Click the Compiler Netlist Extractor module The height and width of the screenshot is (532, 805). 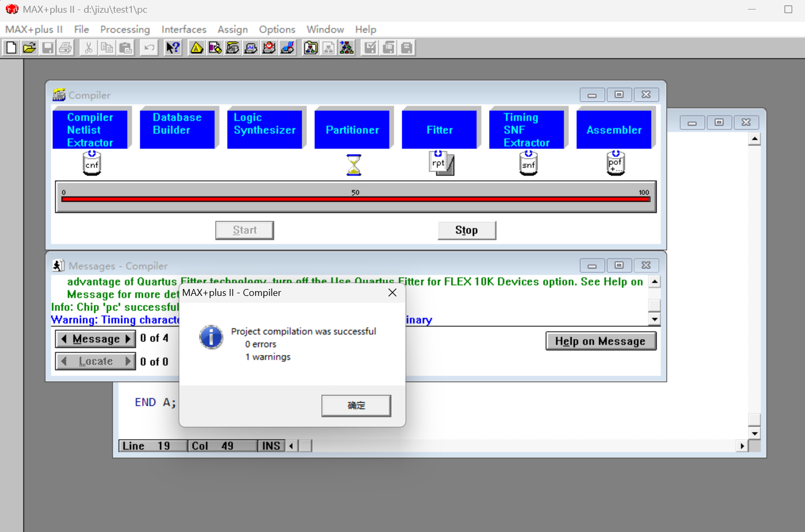[90, 130]
